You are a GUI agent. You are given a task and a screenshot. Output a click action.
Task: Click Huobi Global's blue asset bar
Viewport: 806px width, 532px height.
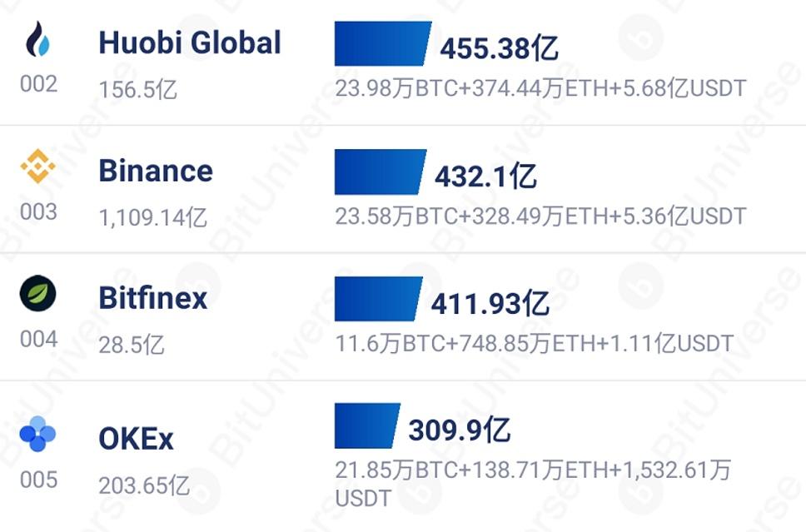pos(382,43)
